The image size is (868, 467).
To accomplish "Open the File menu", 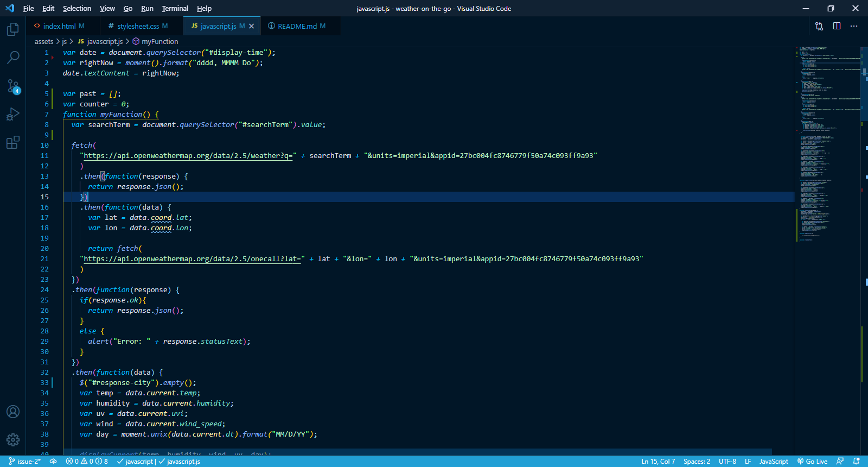I will pyautogui.click(x=29, y=8).
